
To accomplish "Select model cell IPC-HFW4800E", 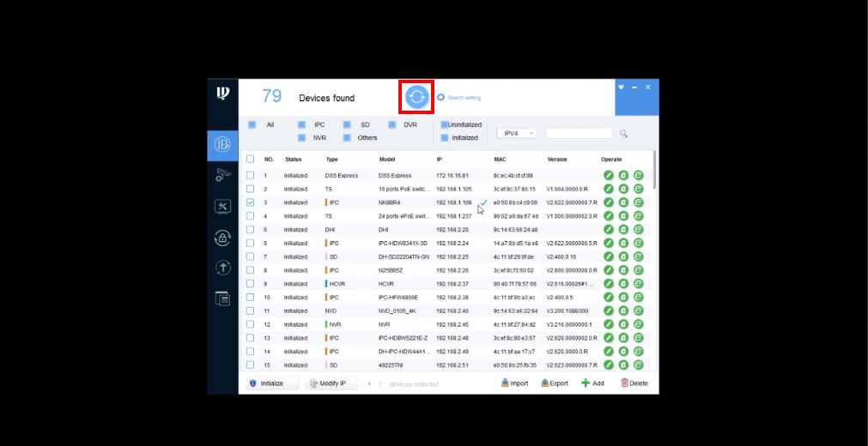I will click(398, 297).
